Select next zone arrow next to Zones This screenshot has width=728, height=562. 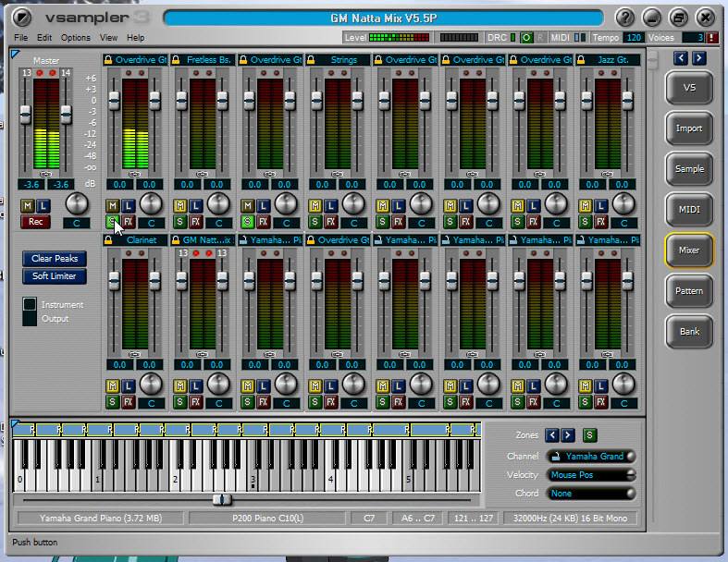pyautogui.click(x=567, y=434)
